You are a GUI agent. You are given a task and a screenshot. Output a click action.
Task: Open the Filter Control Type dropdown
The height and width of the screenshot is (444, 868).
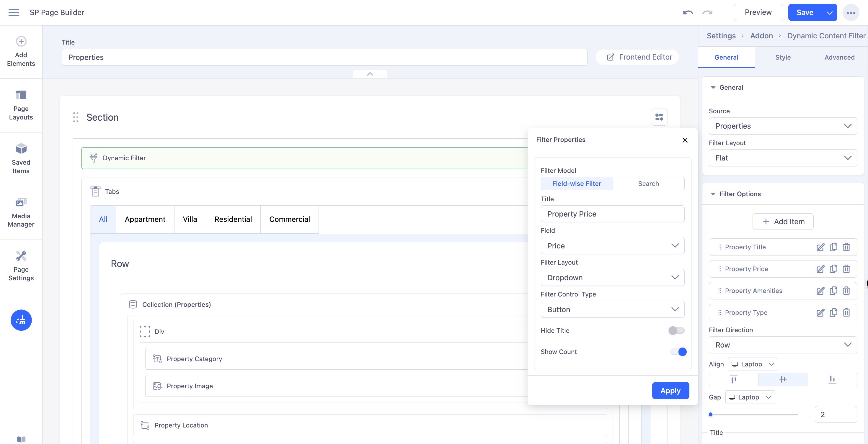[x=612, y=309]
